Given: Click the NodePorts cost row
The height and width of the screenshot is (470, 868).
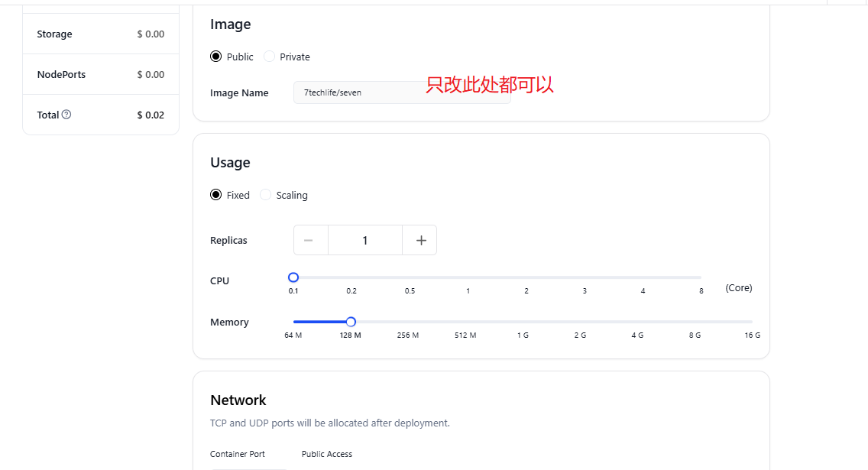Looking at the screenshot, I should [x=100, y=74].
